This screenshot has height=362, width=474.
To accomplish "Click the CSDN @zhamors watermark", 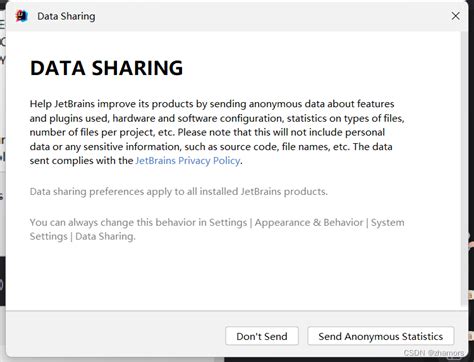I will [434, 353].
